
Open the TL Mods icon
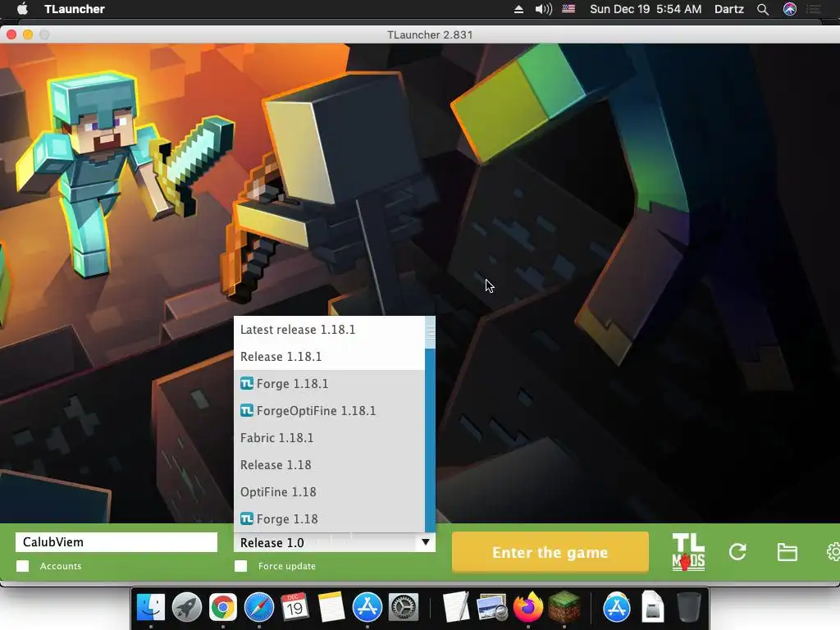click(x=688, y=552)
